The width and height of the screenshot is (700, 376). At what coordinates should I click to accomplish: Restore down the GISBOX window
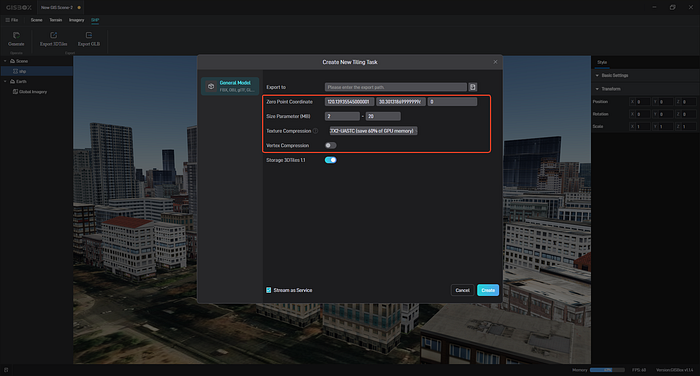click(x=672, y=7)
